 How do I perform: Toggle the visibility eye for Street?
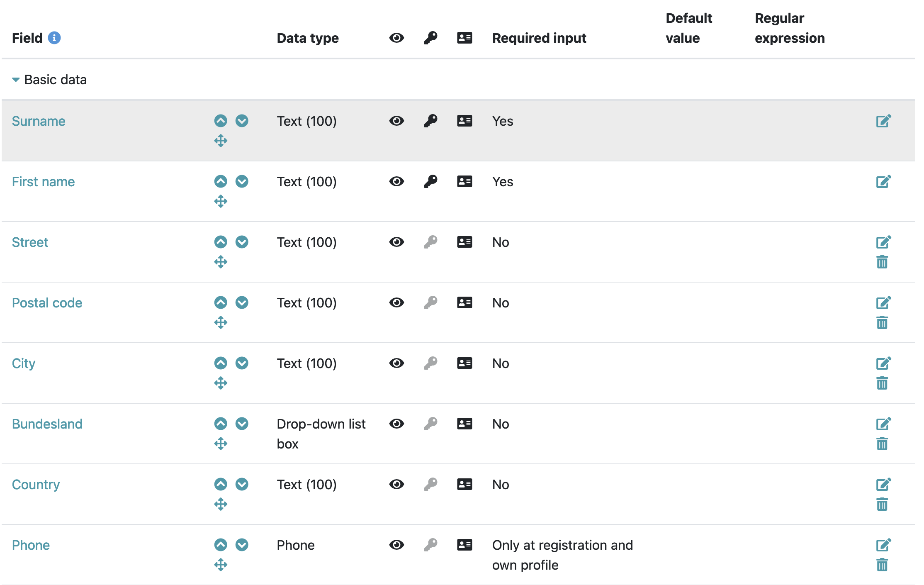point(396,242)
